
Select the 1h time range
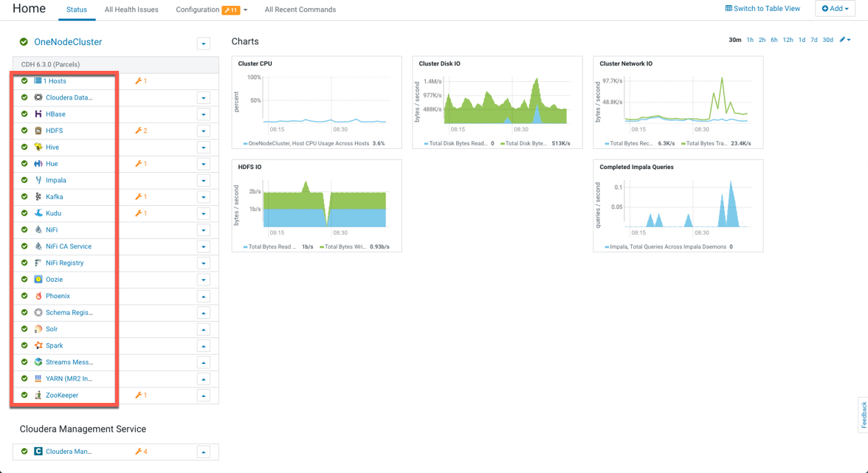(x=750, y=40)
